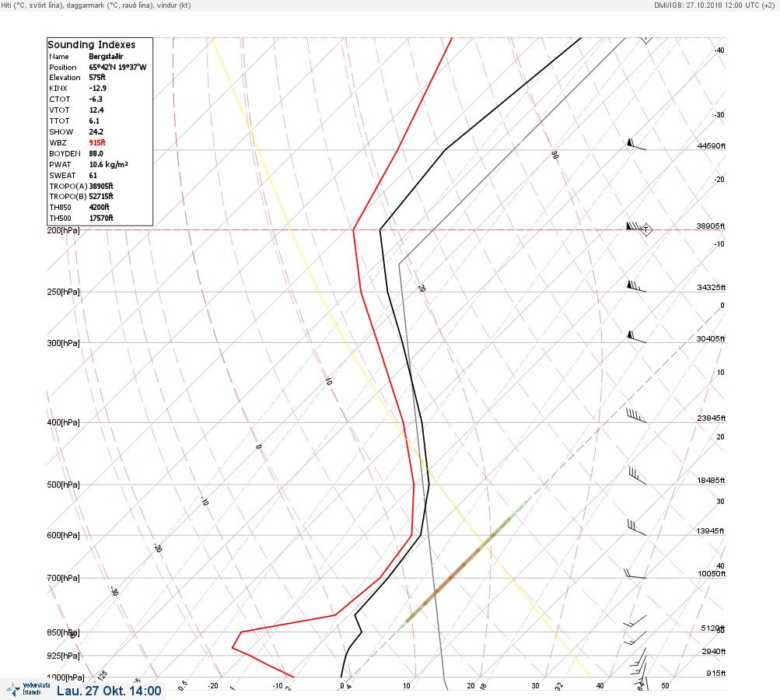Click the 18485ft height label

pyautogui.click(x=712, y=481)
